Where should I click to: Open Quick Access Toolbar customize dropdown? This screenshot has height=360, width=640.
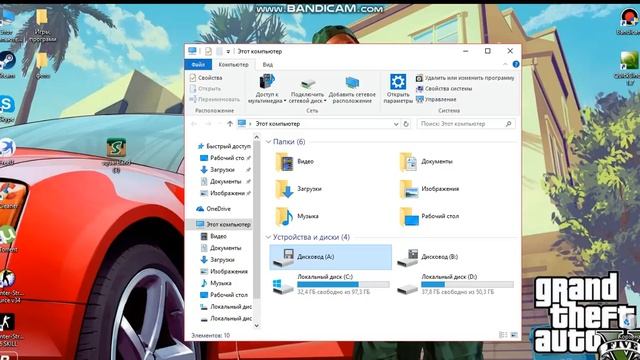[228, 51]
